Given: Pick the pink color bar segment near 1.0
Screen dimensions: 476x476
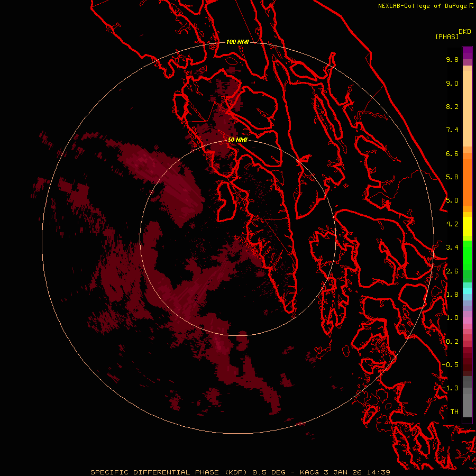Looking at the screenshot, I should (x=467, y=321).
